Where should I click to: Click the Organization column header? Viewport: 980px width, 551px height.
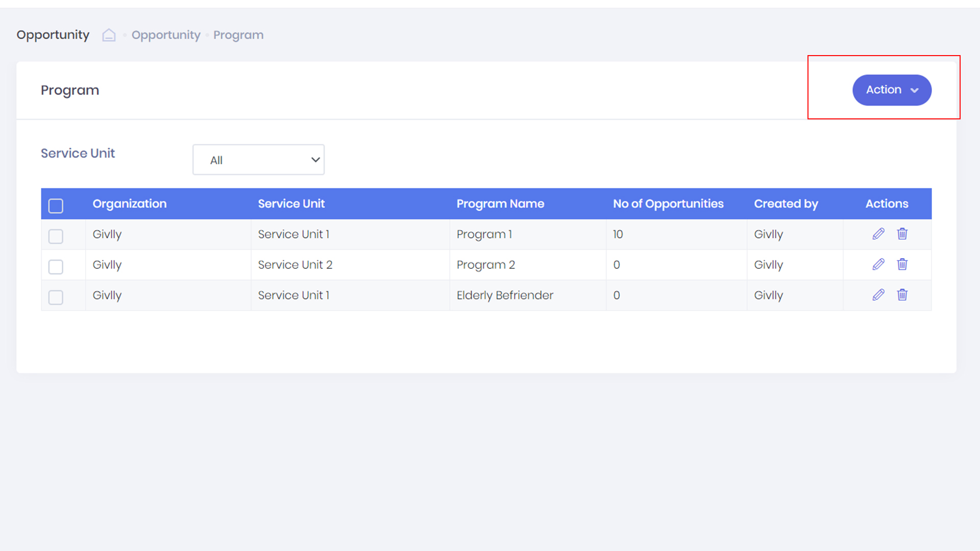[129, 204]
